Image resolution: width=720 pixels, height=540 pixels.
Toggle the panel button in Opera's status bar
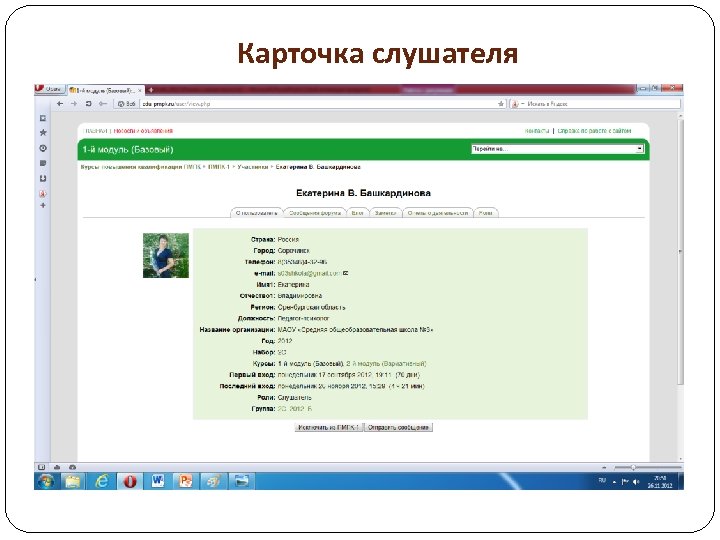pos(41,467)
